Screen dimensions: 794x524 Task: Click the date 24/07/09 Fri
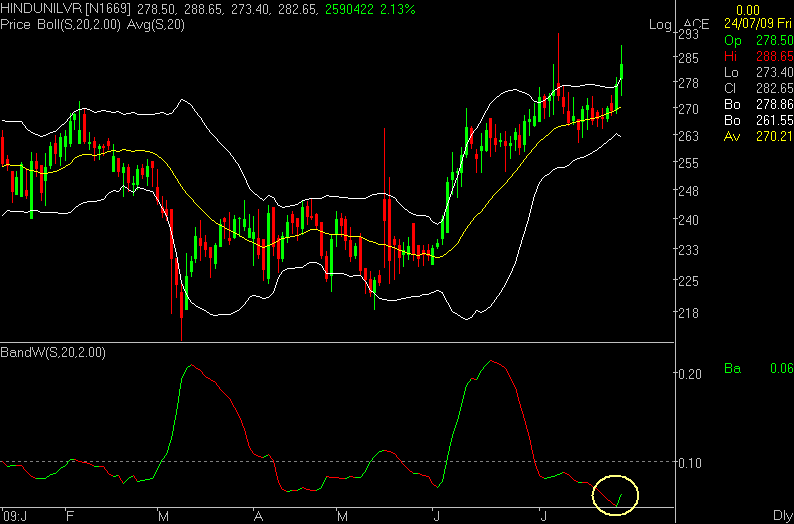pyautogui.click(x=759, y=23)
